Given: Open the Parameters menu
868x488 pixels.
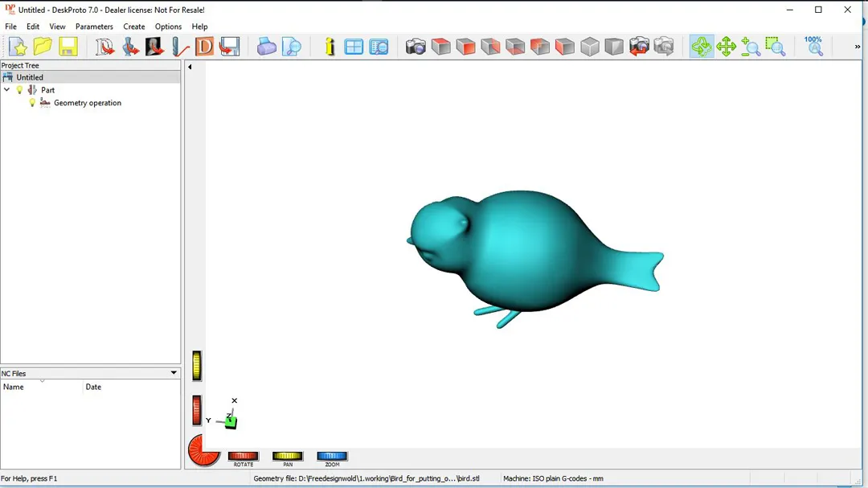Looking at the screenshot, I should click(x=94, y=27).
